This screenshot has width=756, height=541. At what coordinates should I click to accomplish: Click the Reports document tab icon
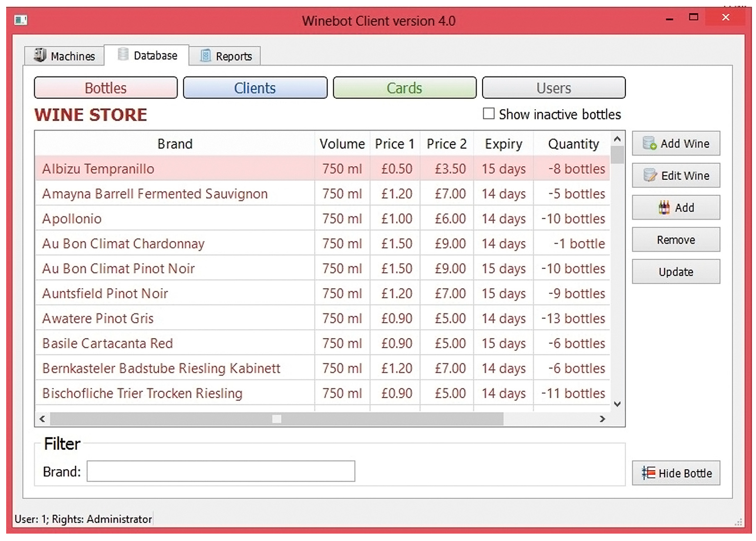205,56
